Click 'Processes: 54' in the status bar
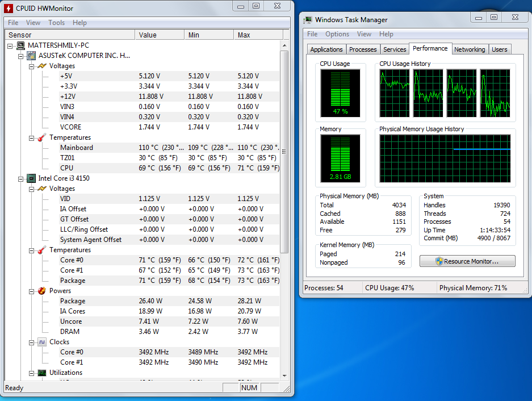This screenshot has width=532, height=401. (x=324, y=288)
